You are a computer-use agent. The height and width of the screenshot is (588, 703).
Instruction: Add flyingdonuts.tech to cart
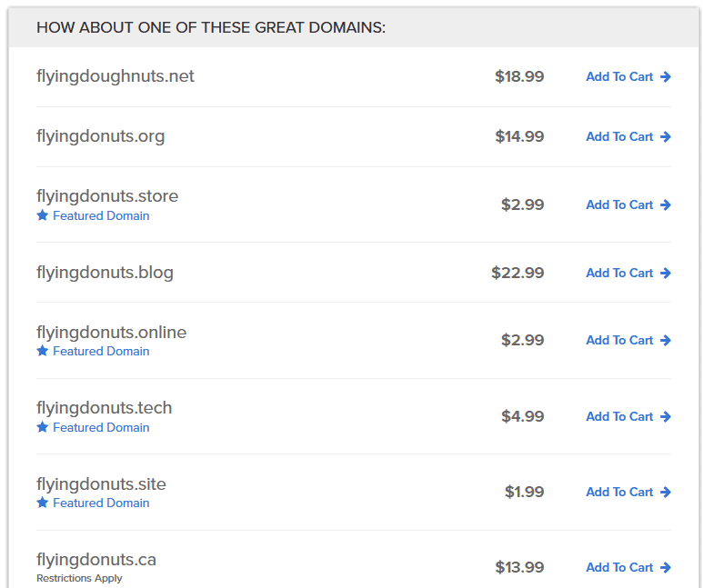(x=628, y=416)
